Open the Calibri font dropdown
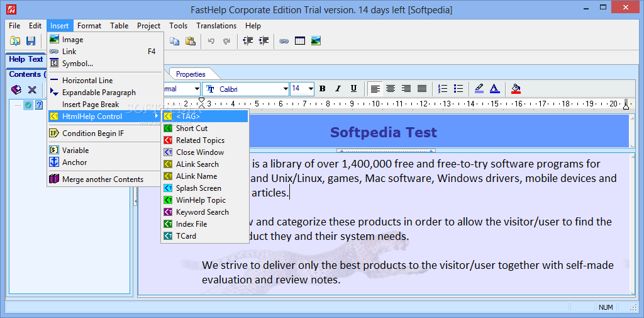644x318 pixels. 286,89
